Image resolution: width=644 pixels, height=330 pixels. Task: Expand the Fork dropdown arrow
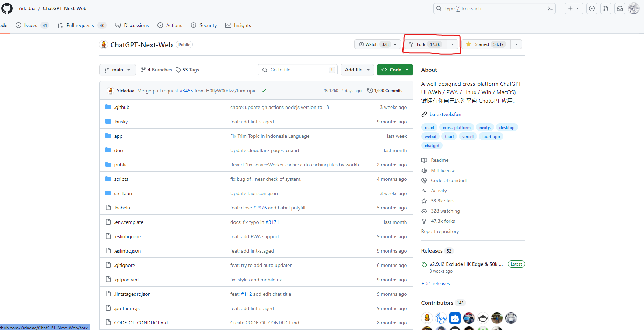(453, 44)
